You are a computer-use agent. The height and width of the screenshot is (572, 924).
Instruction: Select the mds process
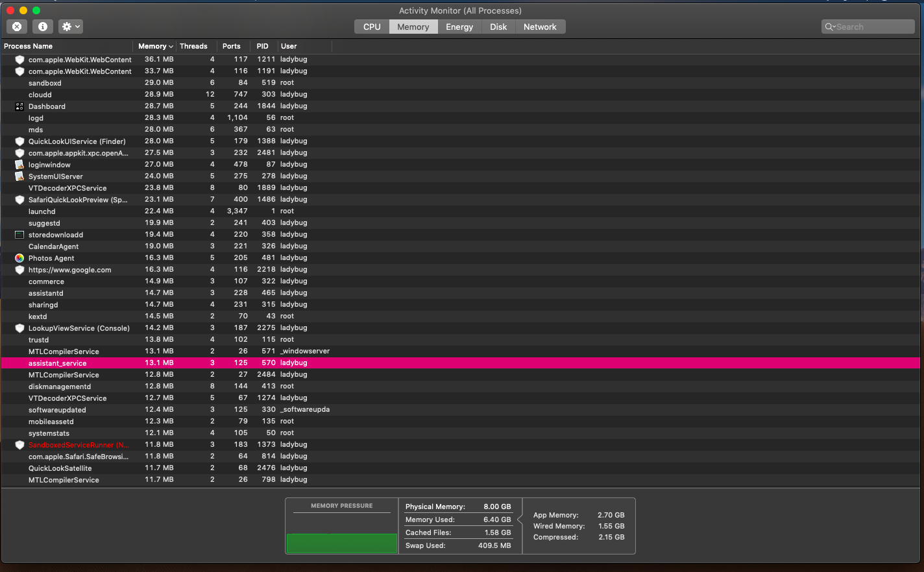pyautogui.click(x=460, y=130)
